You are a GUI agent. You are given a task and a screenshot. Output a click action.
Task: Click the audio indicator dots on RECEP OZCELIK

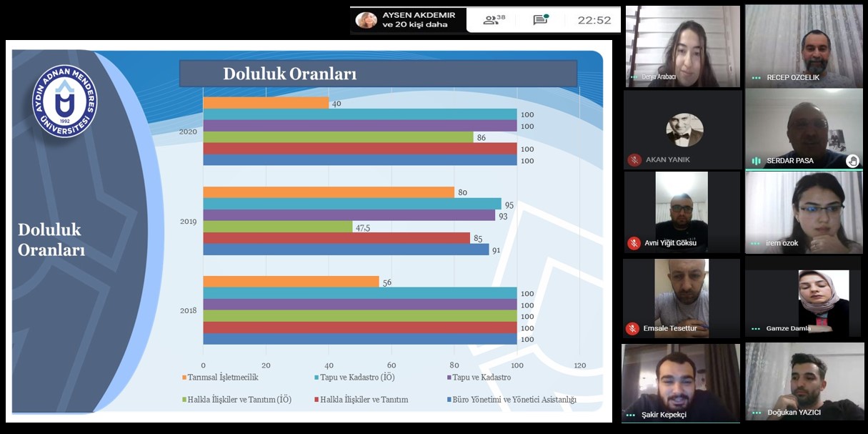click(756, 78)
